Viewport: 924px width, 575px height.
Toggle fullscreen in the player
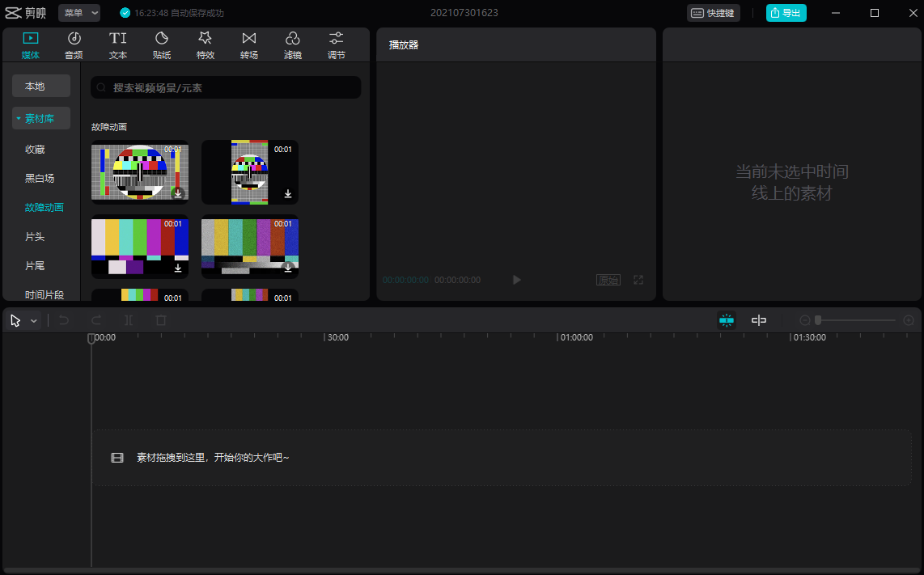(638, 280)
